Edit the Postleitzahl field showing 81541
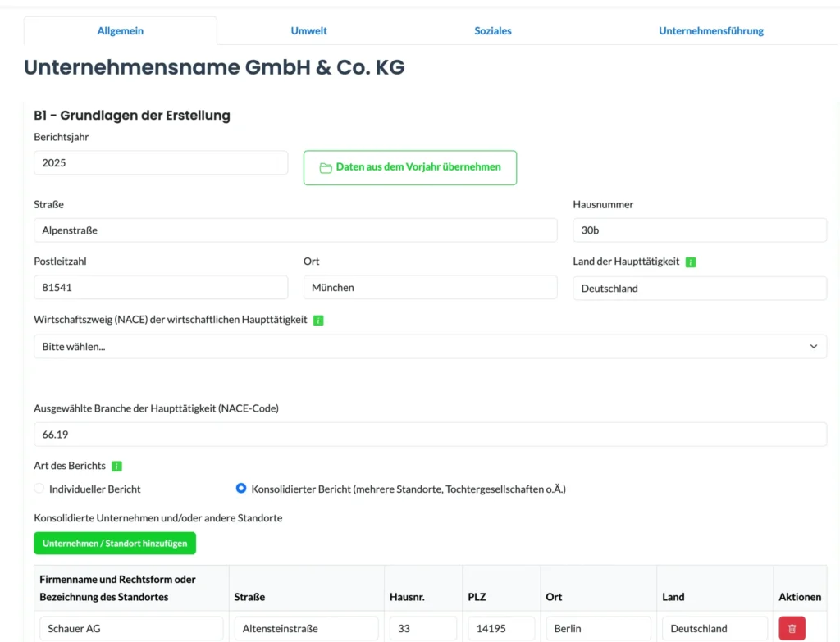Screen dimensions: 840x642 coord(161,288)
